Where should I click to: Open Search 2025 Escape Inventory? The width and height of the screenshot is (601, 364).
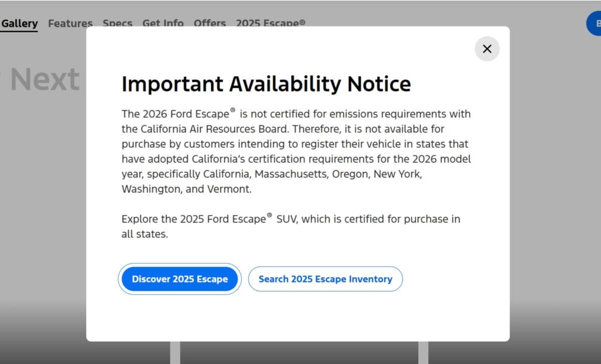point(325,279)
